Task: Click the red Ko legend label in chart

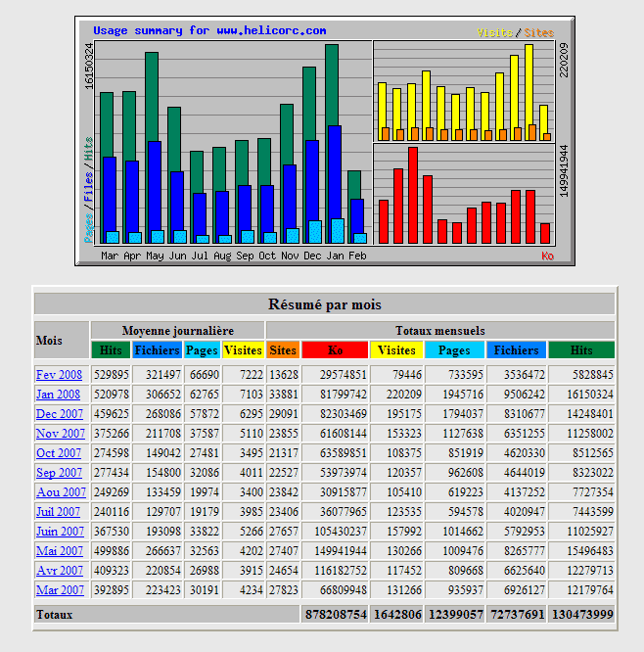Action: point(547,256)
